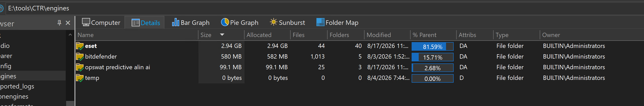Screen dimensions: 644x106
Task: Select the exported_logs tree item
Action: [x=17, y=86]
